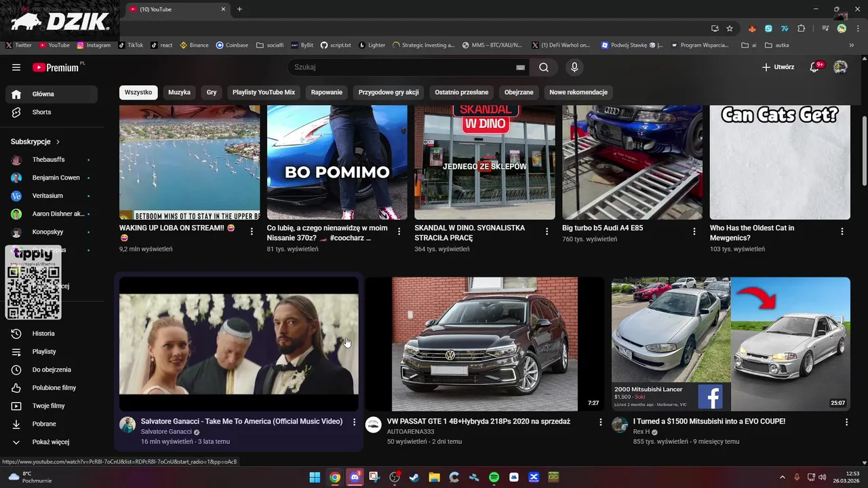Screen dimensions: 868x488
Task: Open the socialfi bookmarks folder
Action: 270,45
